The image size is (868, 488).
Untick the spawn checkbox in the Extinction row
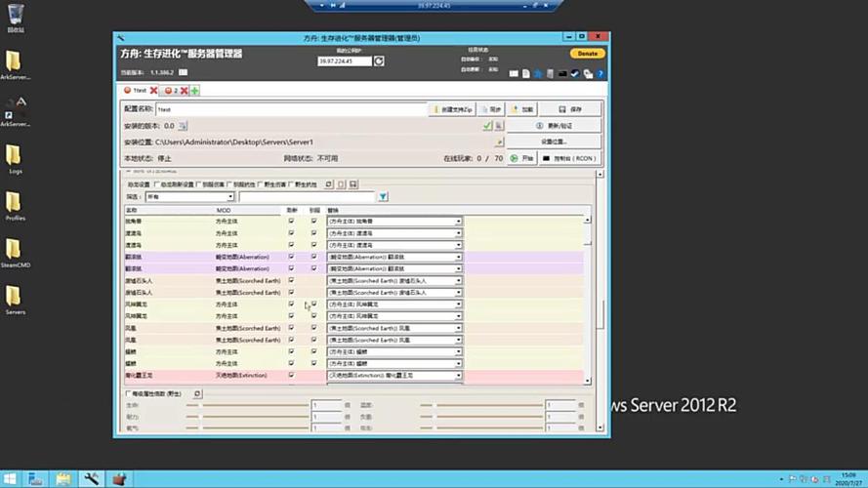[x=291, y=376]
